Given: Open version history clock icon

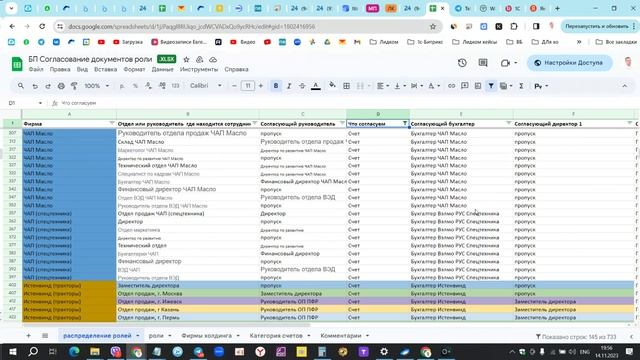Looking at the screenshot, I should 462,63.
